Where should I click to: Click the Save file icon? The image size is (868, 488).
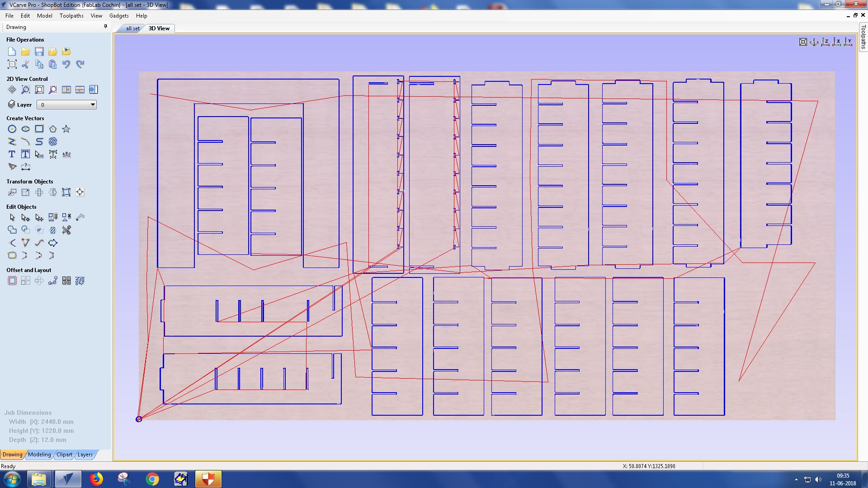tap(39, 52)
